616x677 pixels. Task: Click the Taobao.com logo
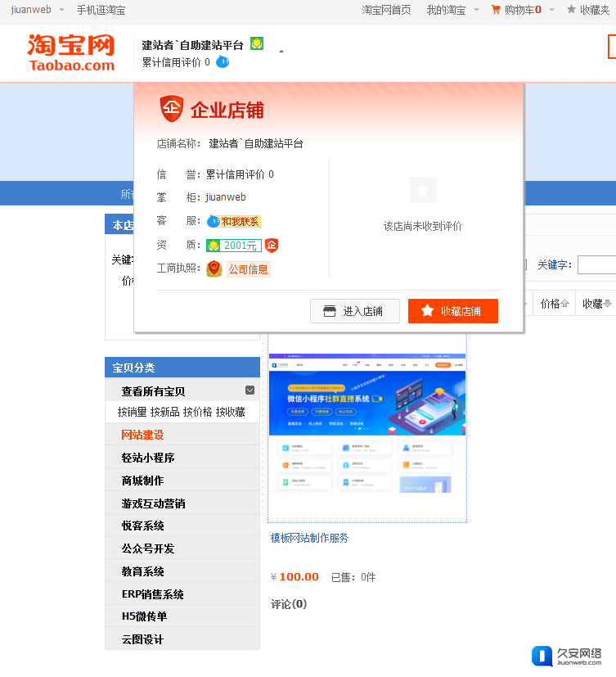click(71, 52)
